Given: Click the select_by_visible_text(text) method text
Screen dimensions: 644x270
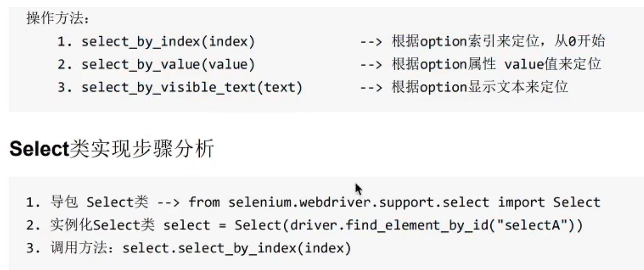Looking at the screenshot, I should coord(191,87).
